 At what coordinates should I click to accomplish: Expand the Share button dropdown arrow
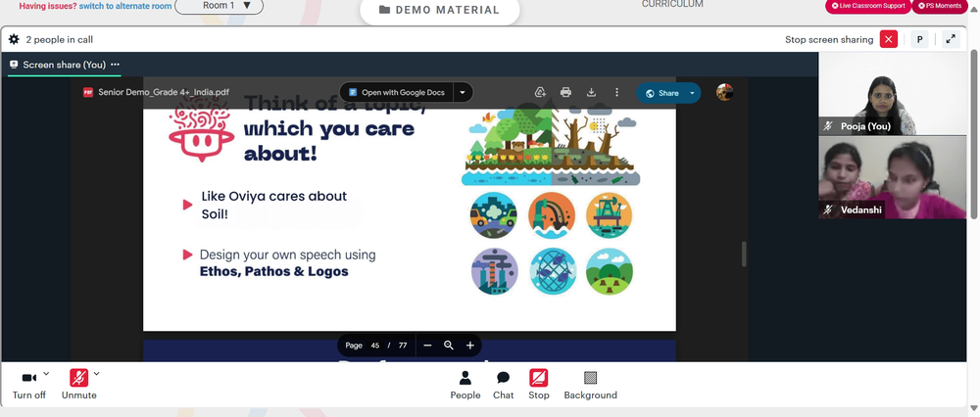click(x=693, y=93)
